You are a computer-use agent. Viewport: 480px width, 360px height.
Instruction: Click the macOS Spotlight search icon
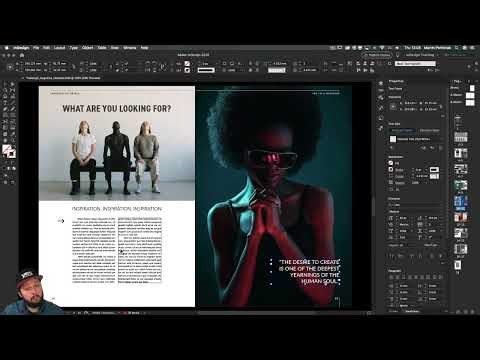(x=457, y=48)
